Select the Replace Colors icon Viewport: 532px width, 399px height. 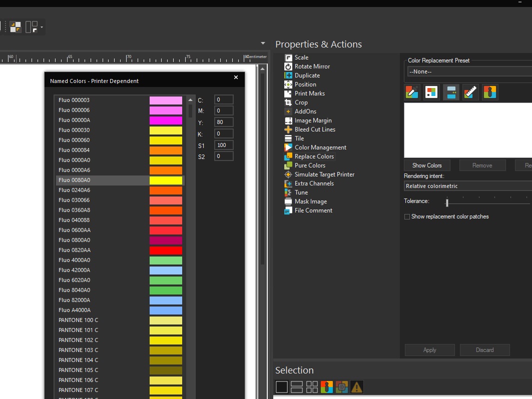tap(288, 156)
